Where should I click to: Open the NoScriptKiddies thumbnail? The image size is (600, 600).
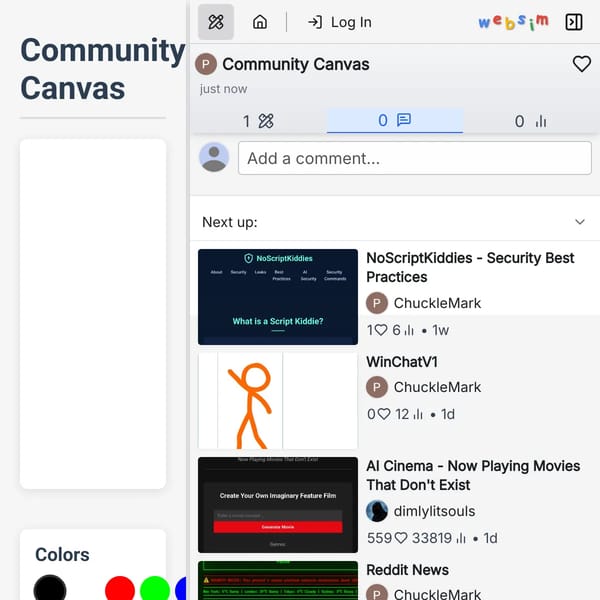(278, 297)
